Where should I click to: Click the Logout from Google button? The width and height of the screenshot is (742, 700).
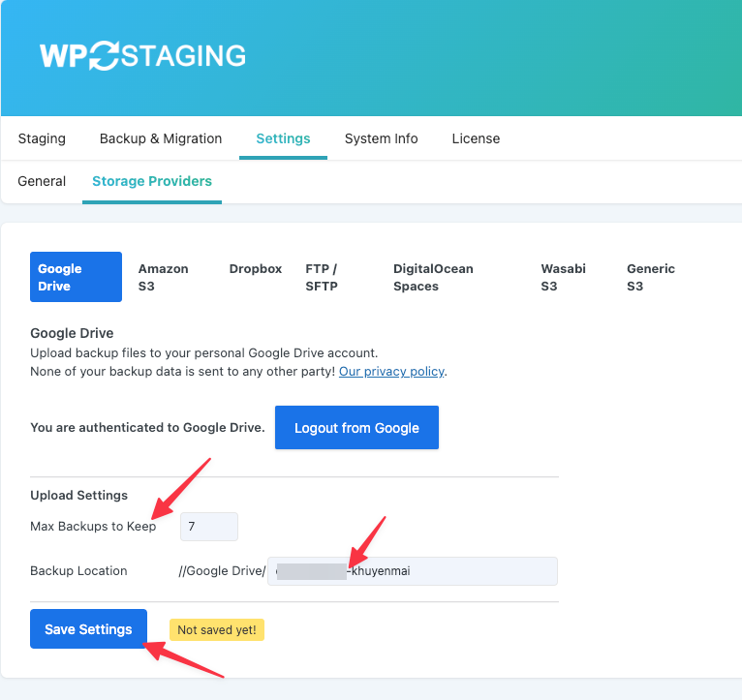356,428
